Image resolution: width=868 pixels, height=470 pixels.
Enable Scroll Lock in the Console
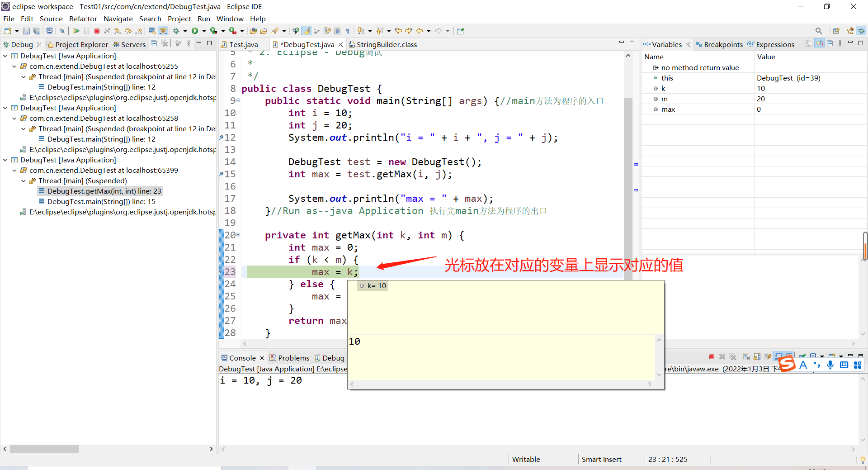[756, 357]
